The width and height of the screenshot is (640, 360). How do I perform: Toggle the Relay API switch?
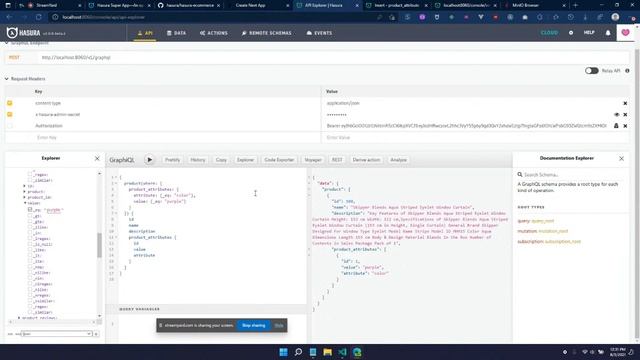coord(591,71)
